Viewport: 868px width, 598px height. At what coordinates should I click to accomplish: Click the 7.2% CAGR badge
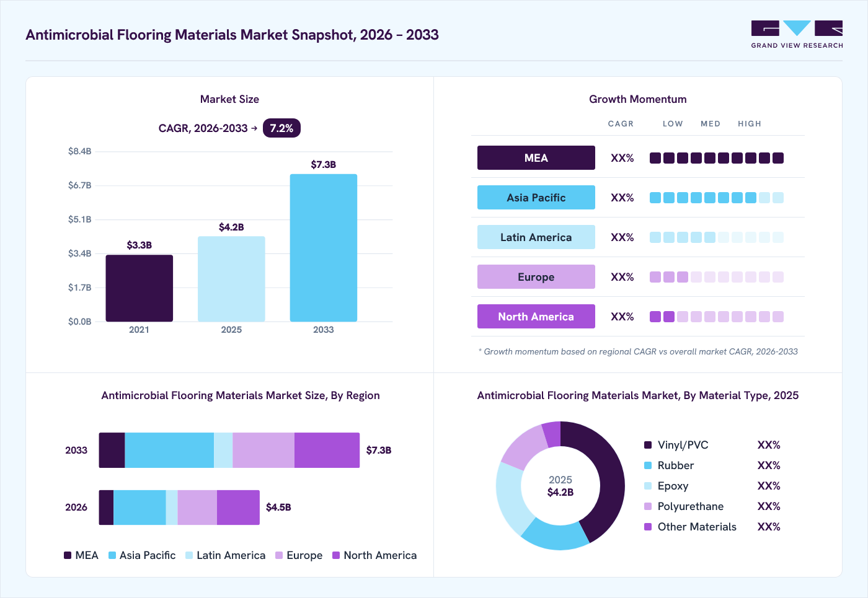point(281,128)
